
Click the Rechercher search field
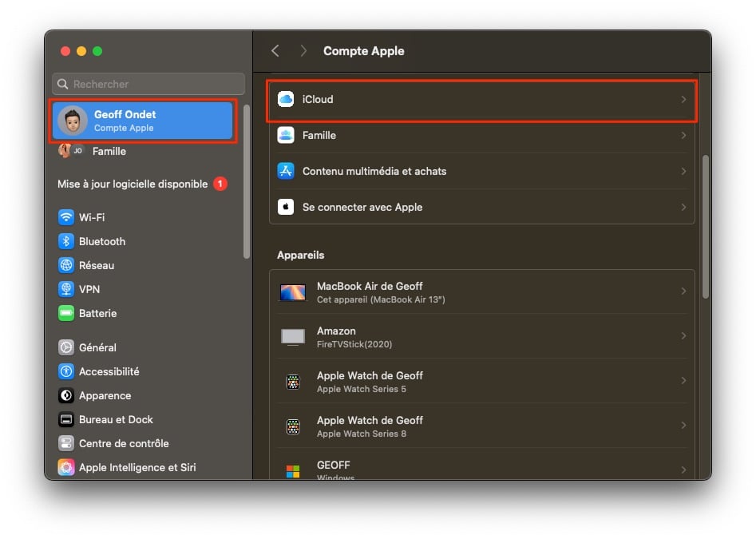pyautogui.click(x=148, y=84)
